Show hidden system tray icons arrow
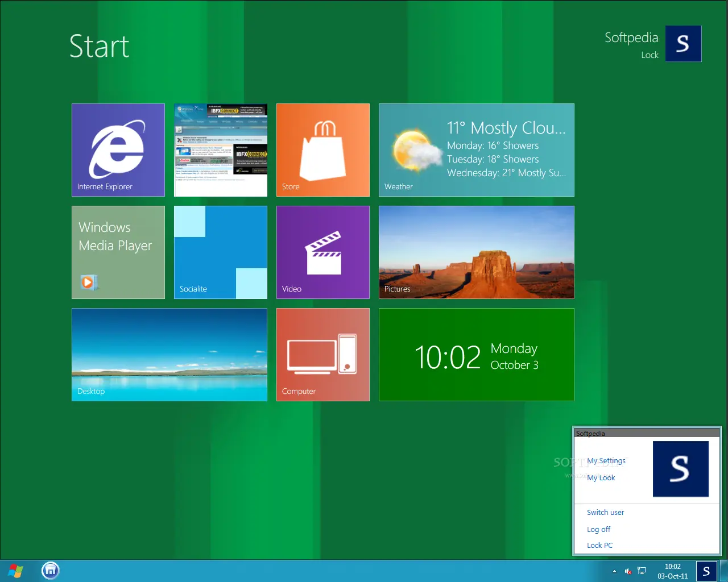Image resolution: width=728 pixels, height=582 pixels. pyautogui.click(x=614, y=571)
